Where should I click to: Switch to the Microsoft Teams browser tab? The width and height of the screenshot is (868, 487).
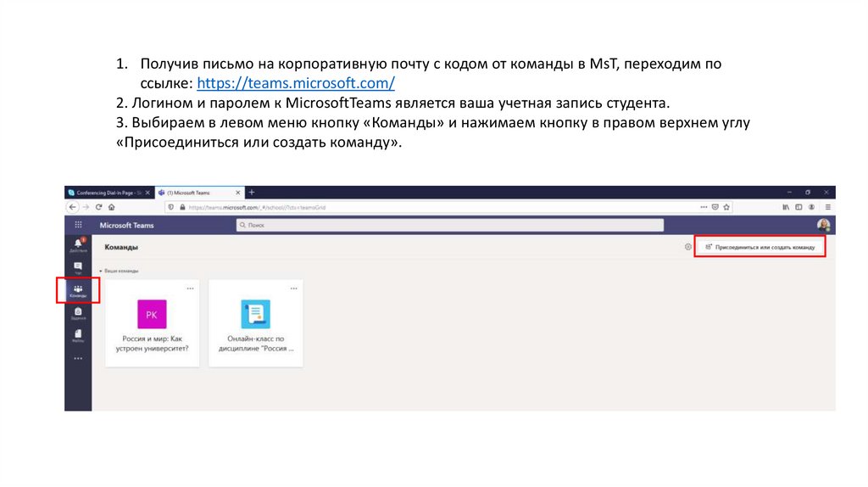pos(189,193)
